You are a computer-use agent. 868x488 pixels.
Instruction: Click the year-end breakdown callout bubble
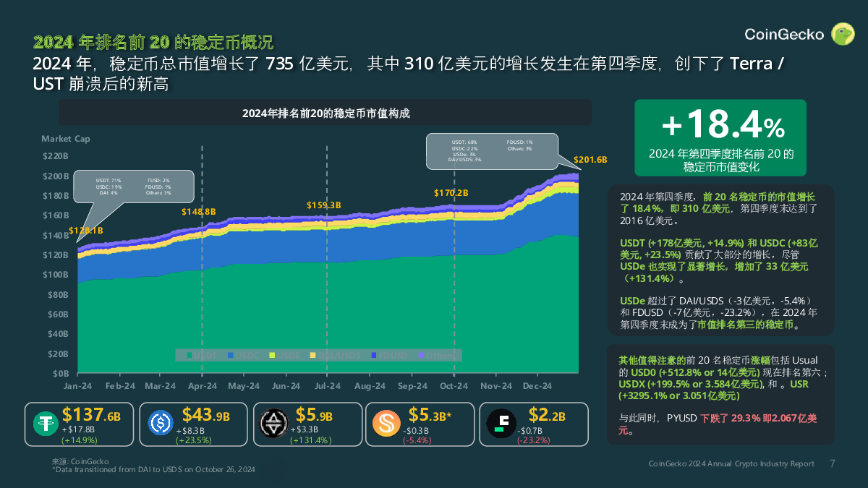click(492, 150)
